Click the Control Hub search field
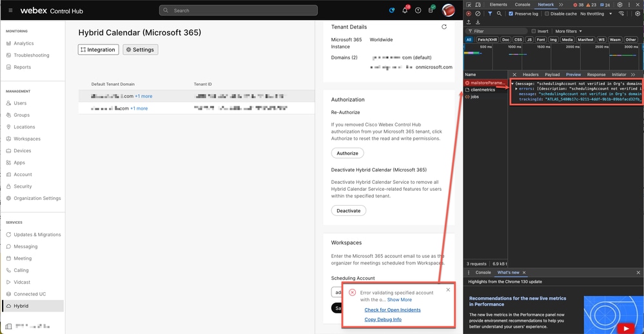644x334 pixels. coord(239,10)
